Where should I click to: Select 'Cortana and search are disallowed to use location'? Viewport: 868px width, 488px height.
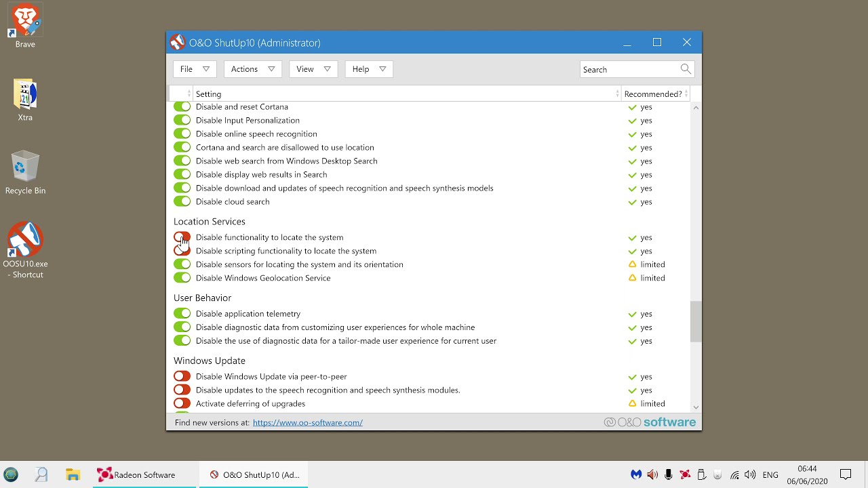[285, 147]
